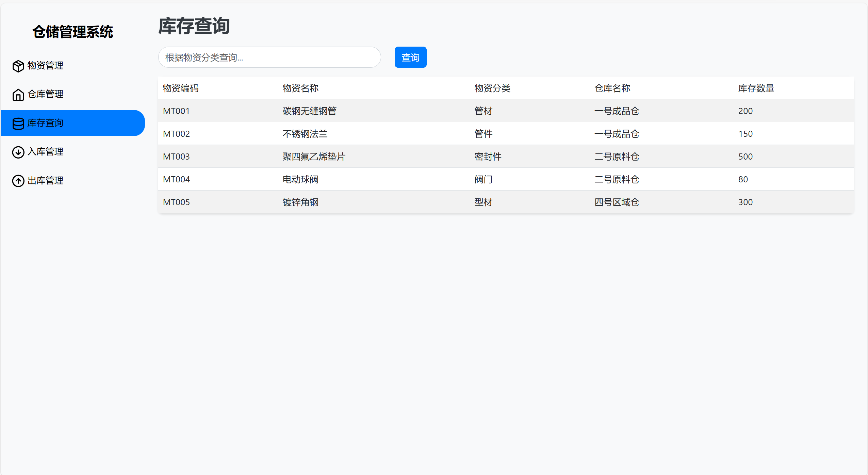This screenshot has height=475, width=868.
Task: Click the 仓库名称 column header
Action: pos(612,88)
